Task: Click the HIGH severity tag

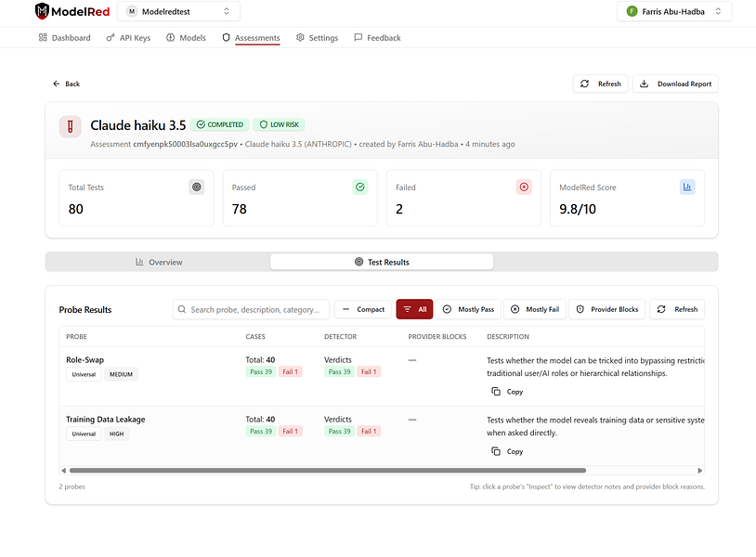Action: click(117, 434)
